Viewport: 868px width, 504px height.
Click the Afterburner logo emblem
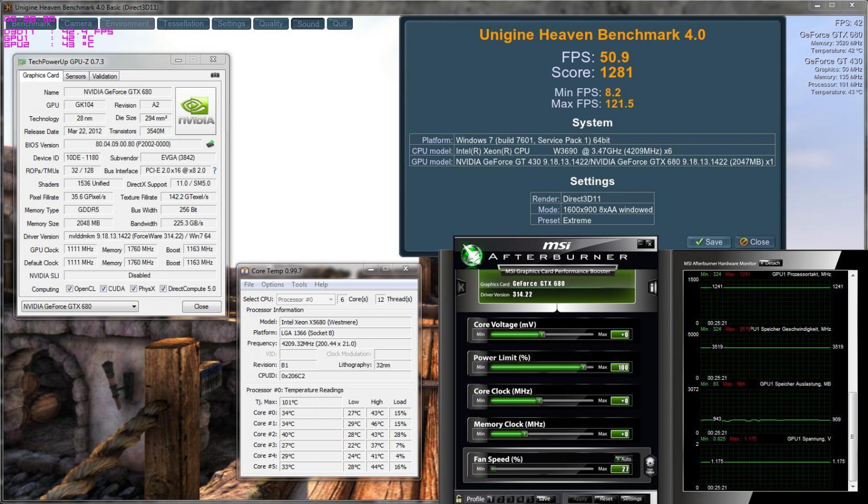pos(471,256)
